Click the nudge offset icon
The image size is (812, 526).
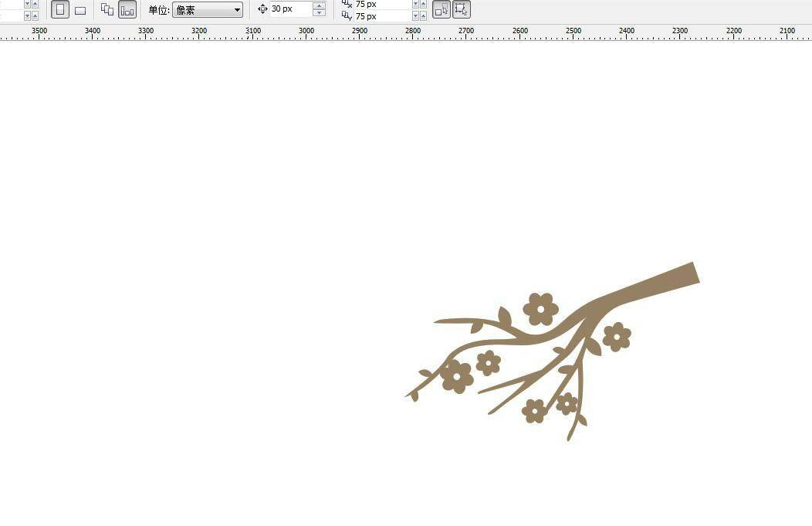click(262, 9)
